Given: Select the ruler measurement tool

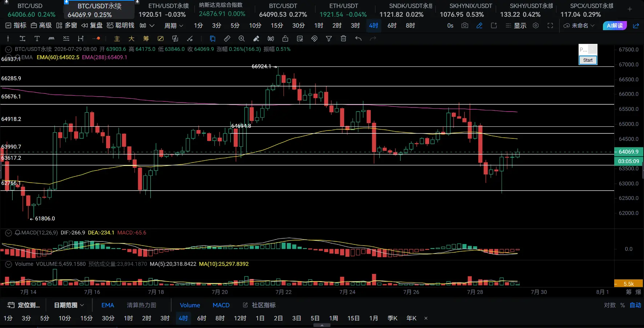Looking at the screenshot, I should 227,39.
